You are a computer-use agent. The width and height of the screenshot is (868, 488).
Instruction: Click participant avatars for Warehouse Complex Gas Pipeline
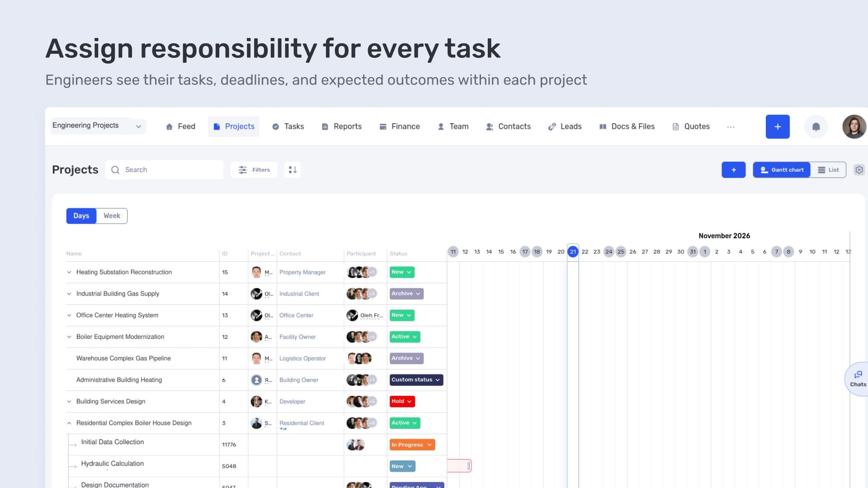(359, 358)
